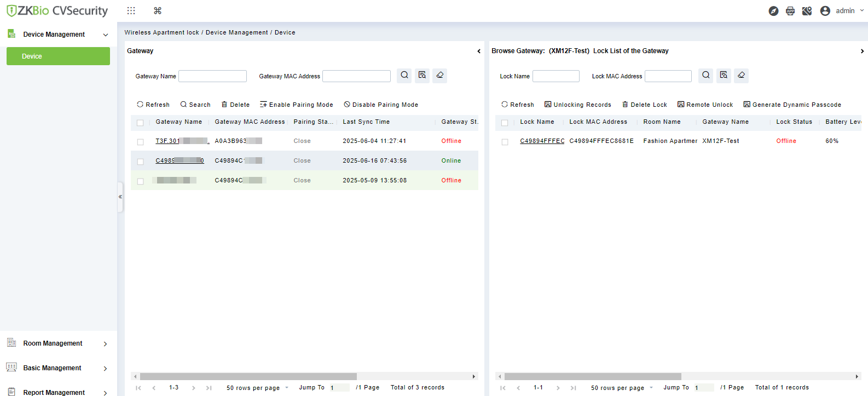The width and height of the screenshot is (868, 396).
Task: Click Delete in the Gateway toolbar
Action: [235, 105]
